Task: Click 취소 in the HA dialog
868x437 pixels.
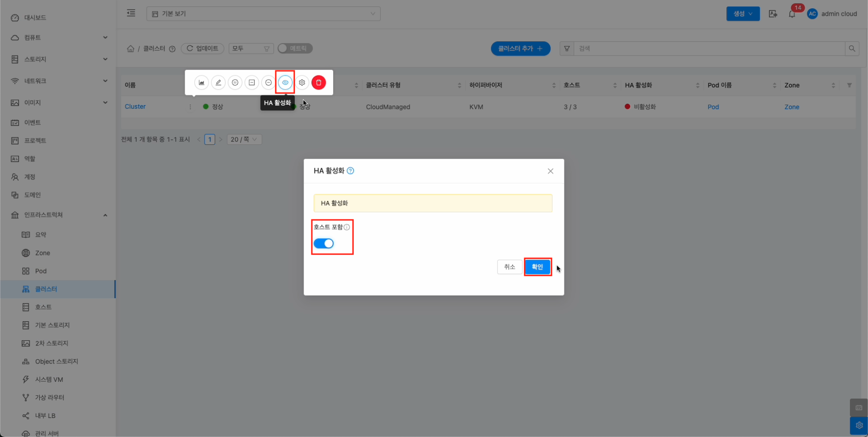Action: (509, 267)
